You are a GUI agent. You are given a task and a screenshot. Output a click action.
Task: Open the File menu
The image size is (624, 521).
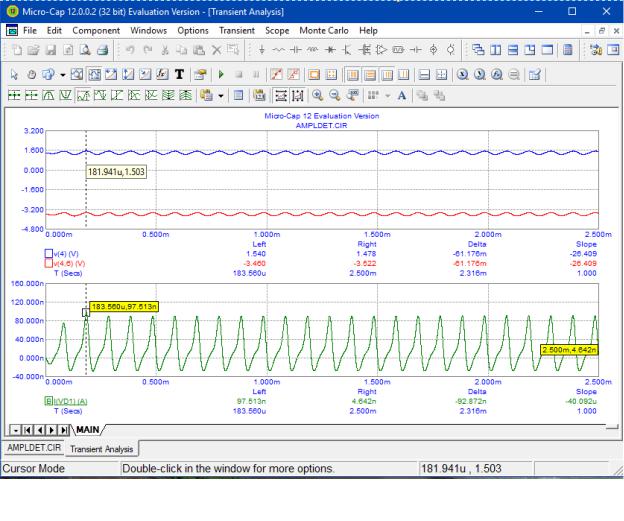point(30,31)
